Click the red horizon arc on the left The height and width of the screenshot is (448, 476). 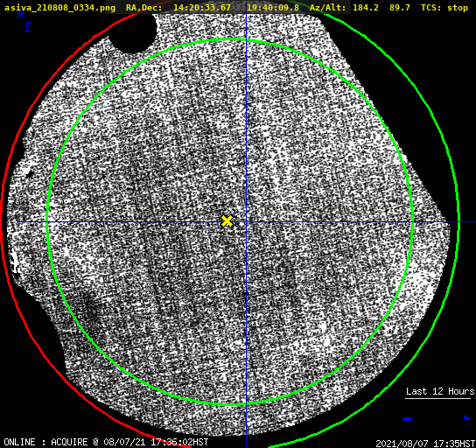coord(3,221)
